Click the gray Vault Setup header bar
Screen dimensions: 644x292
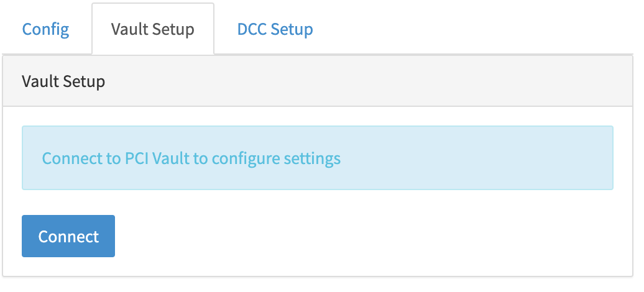click(317, 81)
